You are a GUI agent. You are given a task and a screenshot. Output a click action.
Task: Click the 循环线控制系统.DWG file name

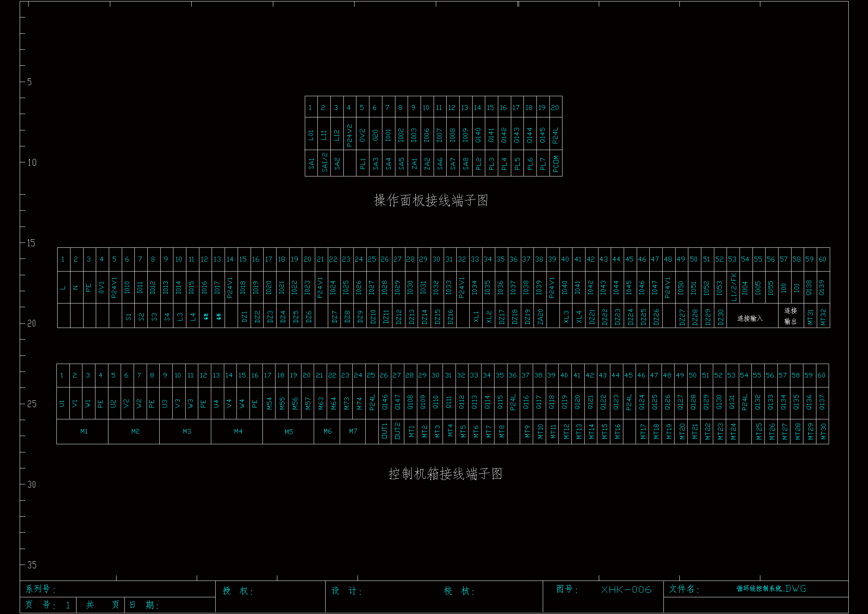coord(771,589)
